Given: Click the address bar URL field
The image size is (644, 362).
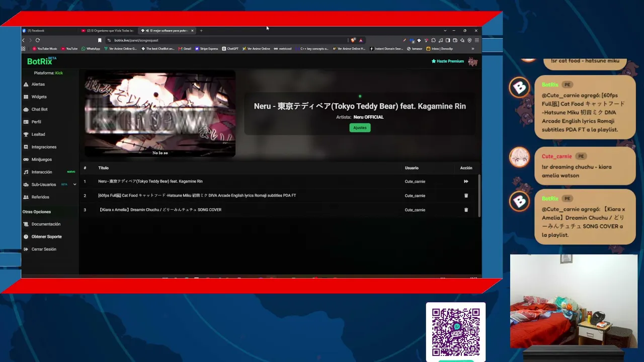Looking at the screenshot, I should click(x=226, y=40).
